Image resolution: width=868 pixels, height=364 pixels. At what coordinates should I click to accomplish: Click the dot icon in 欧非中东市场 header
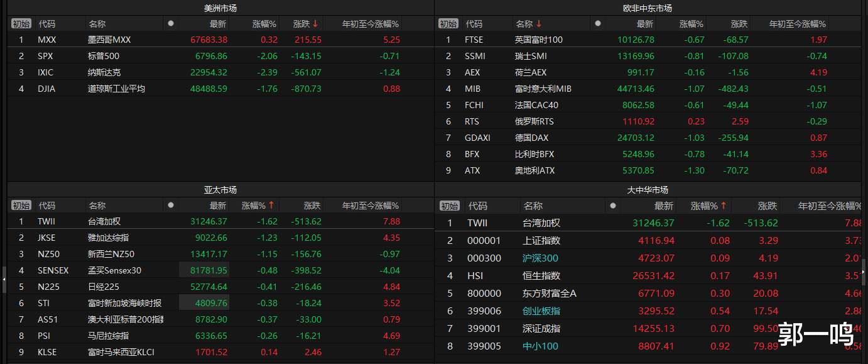[598, 24]
